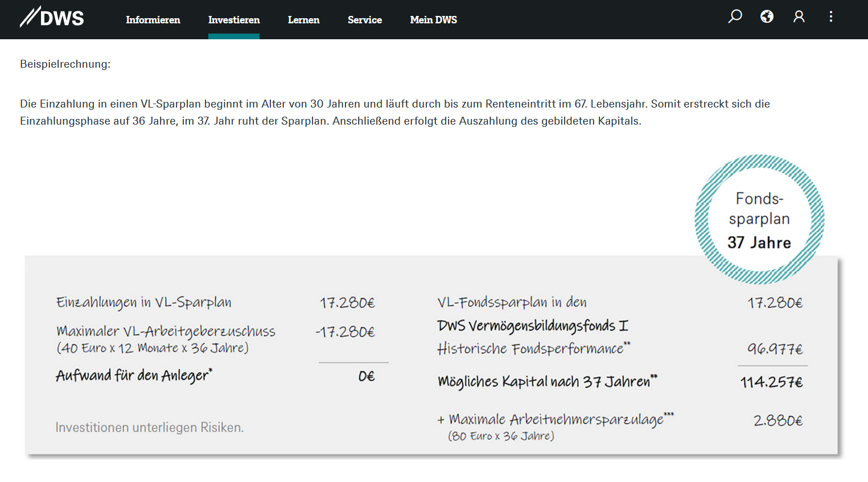Click the DWS Vermögensbildungsfonds I text
The height and width of the screenshot is (482, 868).
pos(532,326)
